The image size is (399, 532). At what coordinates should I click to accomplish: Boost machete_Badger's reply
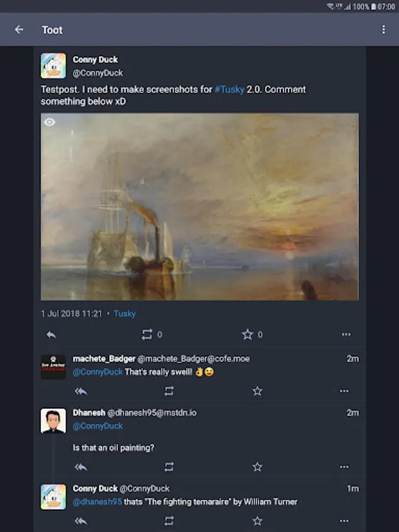pyautogui.click(x=169, y=391)
